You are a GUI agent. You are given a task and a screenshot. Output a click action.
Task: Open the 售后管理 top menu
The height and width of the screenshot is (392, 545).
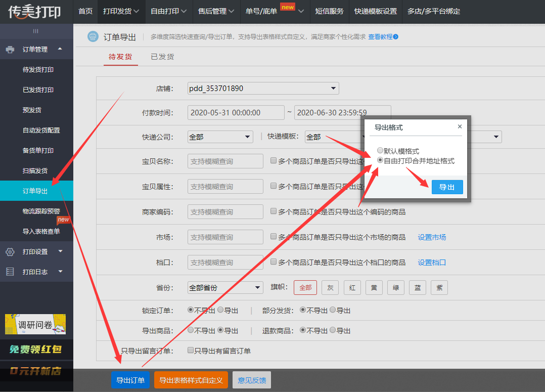216,11
